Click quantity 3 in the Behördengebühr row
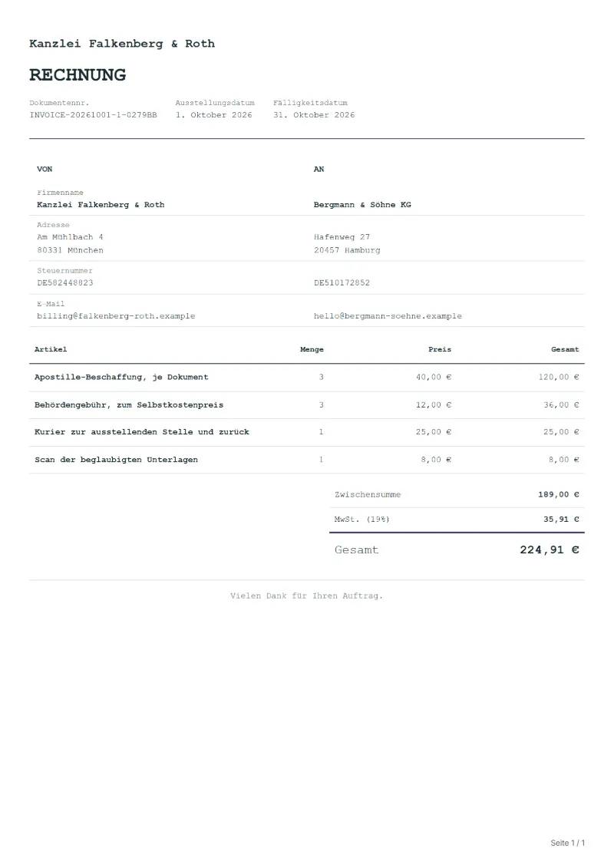This screenshot has width=614, height=868. coord(321,405)
